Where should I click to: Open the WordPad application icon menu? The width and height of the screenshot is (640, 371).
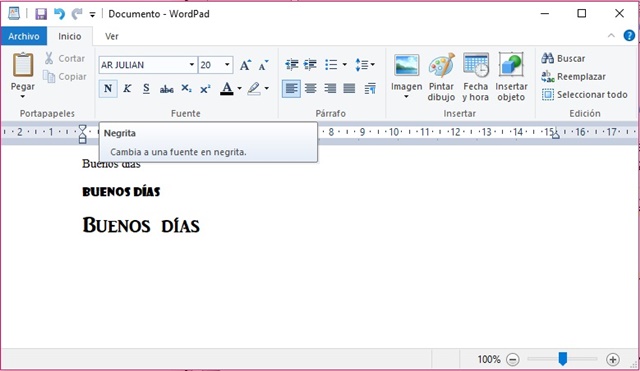(14, 13)
